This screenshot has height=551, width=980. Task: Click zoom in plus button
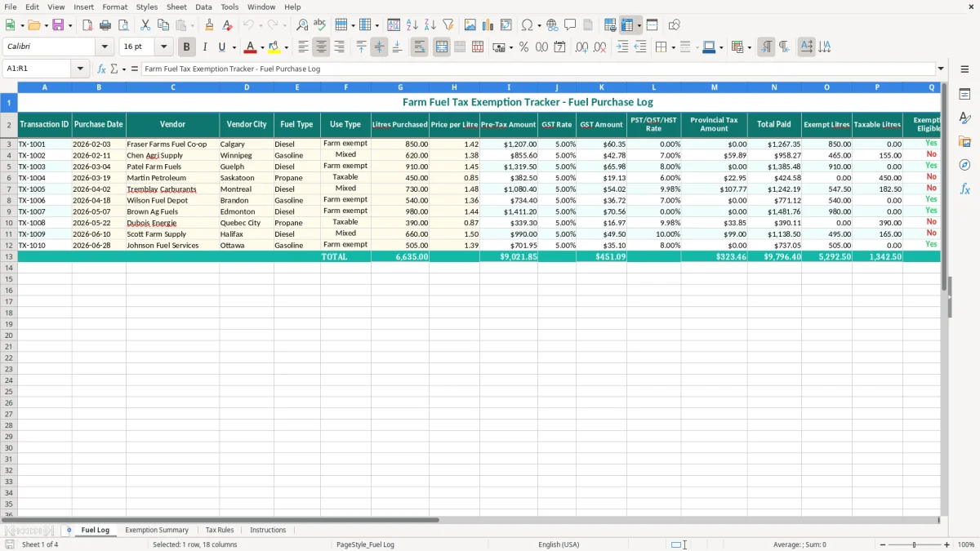coord(947,544)
